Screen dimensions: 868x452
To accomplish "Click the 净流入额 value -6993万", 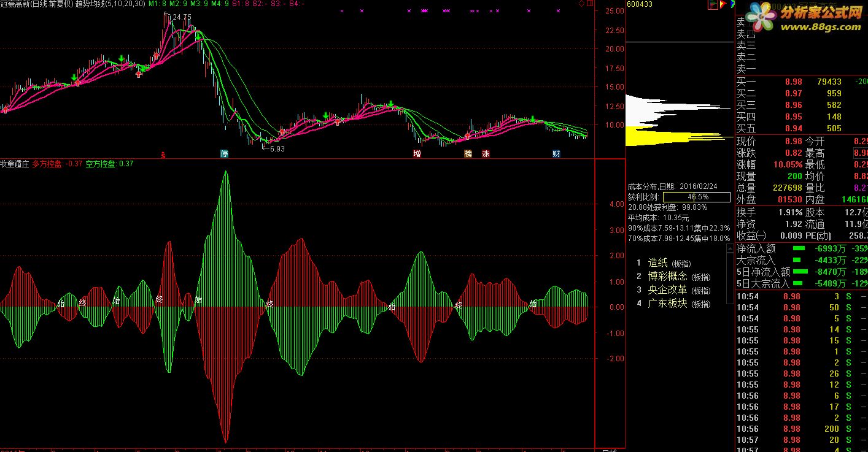I will pos(829,248).
